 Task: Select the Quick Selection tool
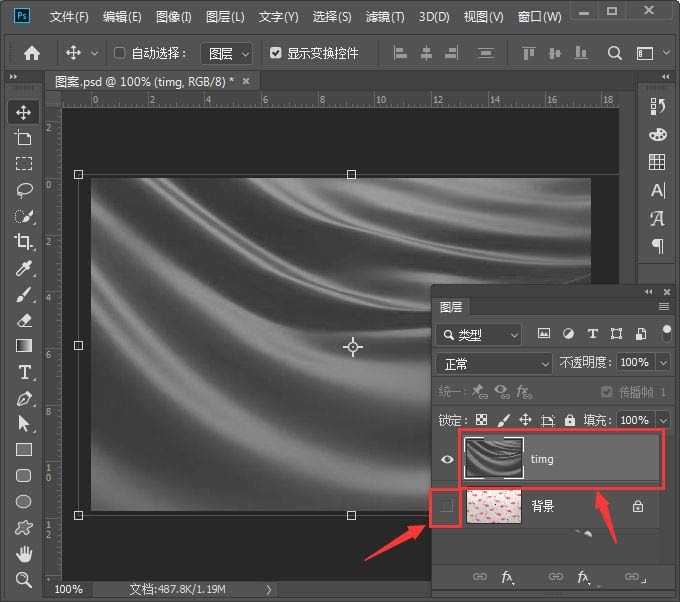[x=23, y=216]
